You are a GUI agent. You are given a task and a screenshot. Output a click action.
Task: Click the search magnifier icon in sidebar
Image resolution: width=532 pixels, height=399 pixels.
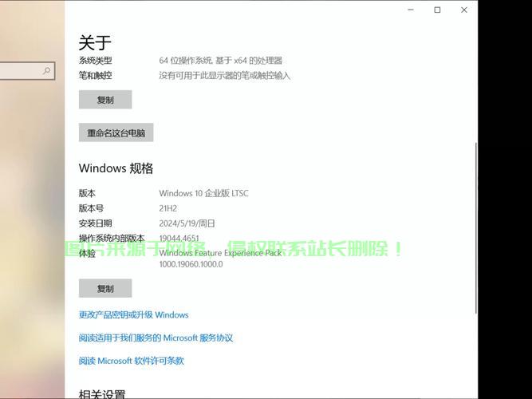coord(46,71)
